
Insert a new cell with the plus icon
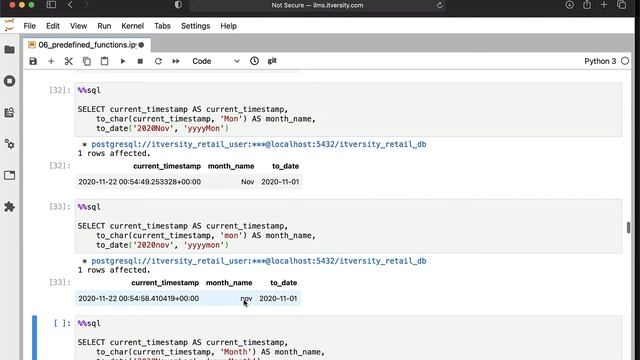coord(51,61)
